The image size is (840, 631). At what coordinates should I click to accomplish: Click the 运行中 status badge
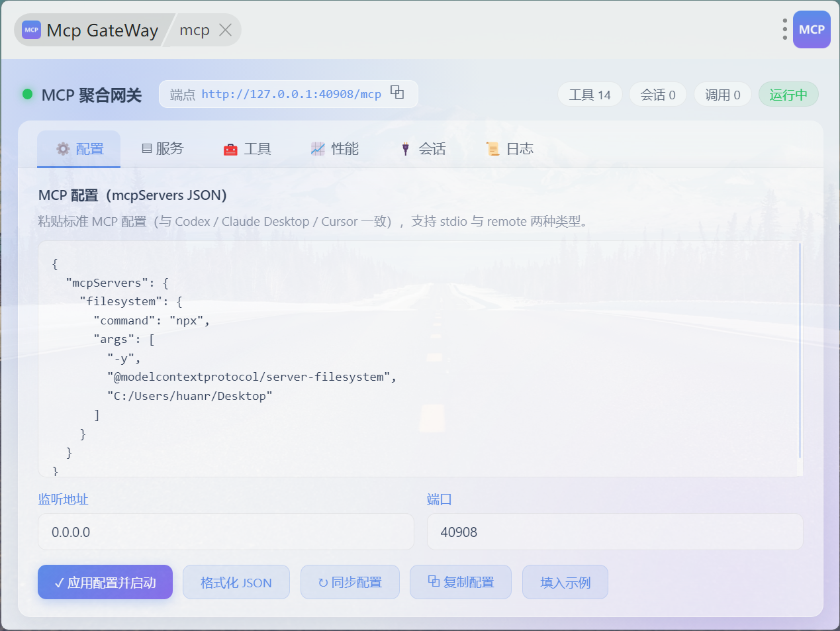(x=788, y=94)
